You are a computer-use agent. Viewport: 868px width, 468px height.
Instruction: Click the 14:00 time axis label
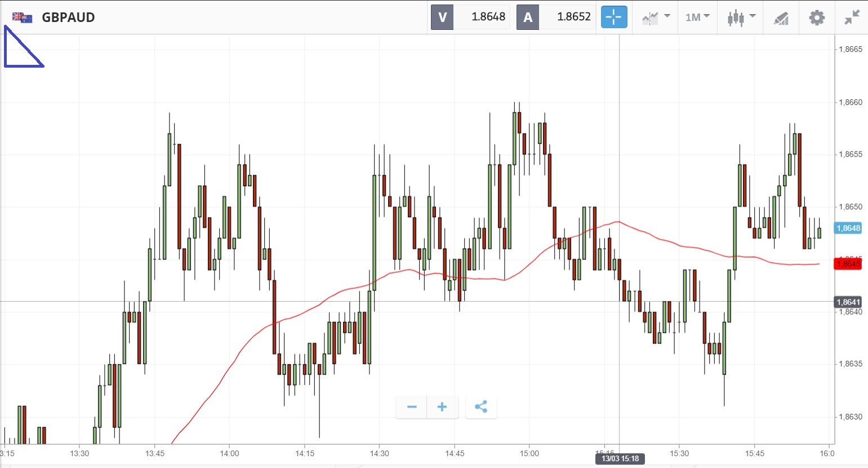229,453
